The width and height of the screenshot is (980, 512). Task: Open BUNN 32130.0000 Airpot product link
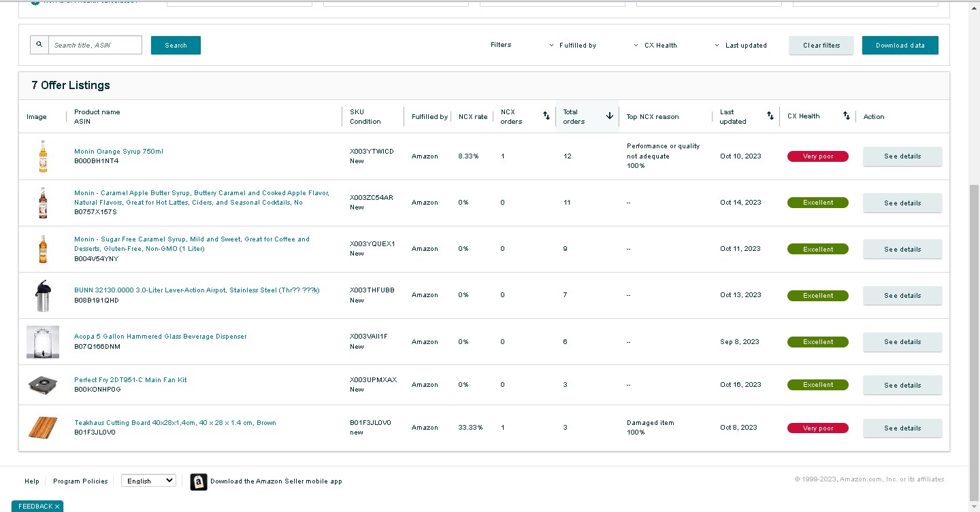pyautogui.click(x=197, y=290)
